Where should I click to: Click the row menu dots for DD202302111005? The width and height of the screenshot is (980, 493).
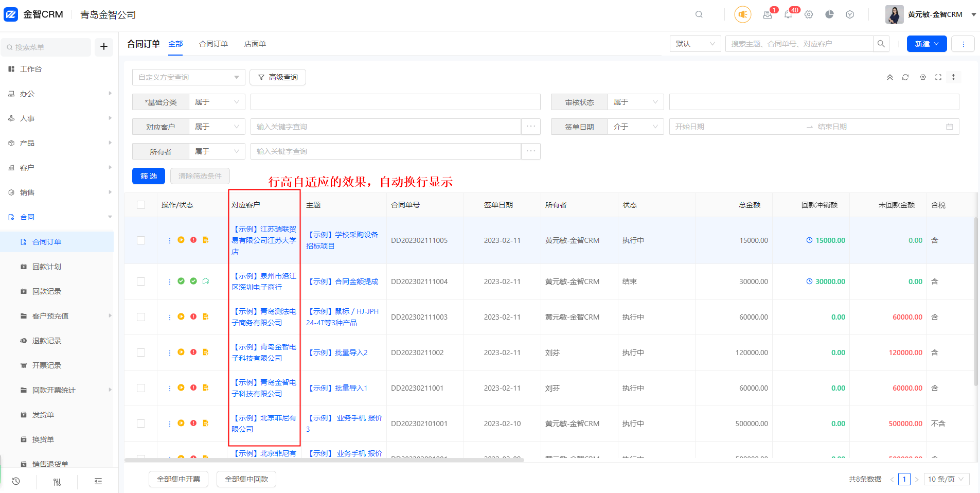click(170, 240)
